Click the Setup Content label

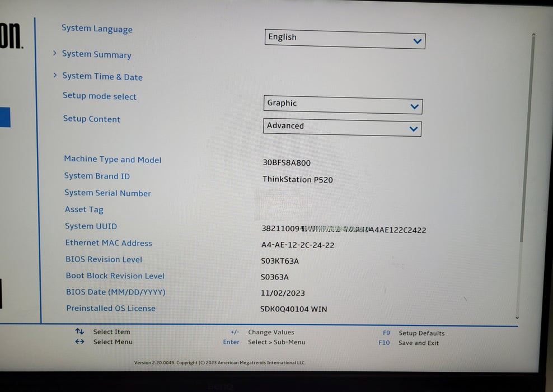click(x=92, y=119)
